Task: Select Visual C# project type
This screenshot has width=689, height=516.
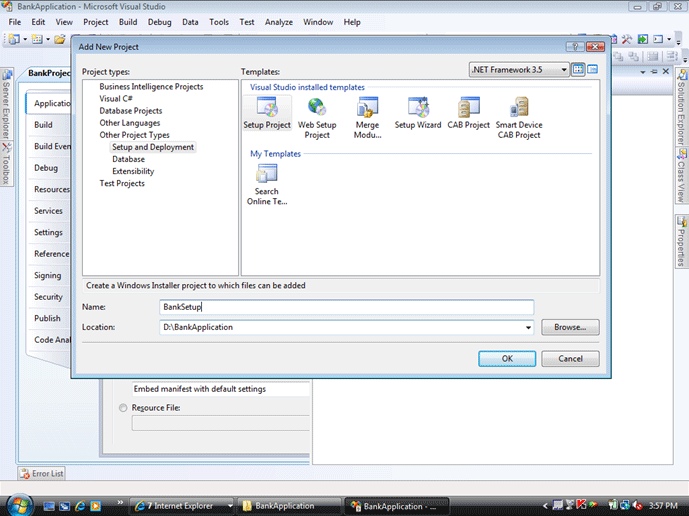Action: [x=116, y=99]
